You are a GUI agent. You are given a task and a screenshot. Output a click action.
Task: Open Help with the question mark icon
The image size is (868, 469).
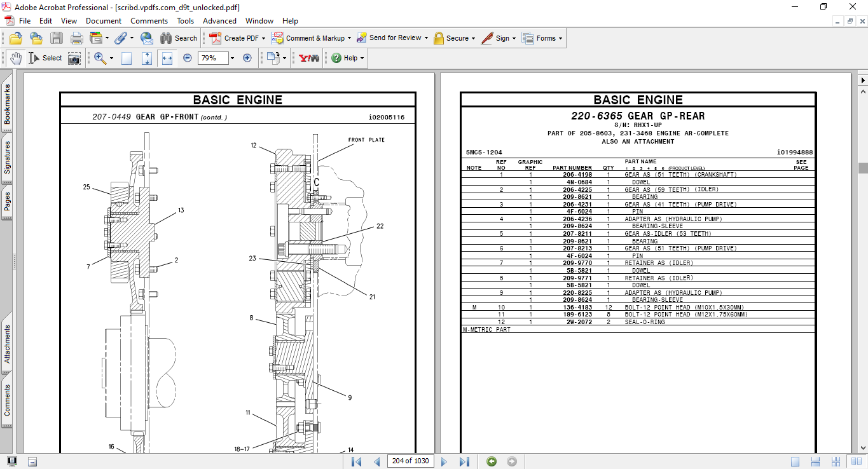[335, 58]
